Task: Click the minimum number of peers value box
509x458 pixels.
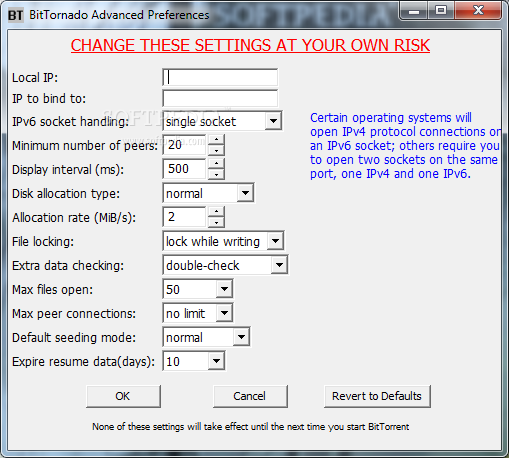Action: (184, 145)
